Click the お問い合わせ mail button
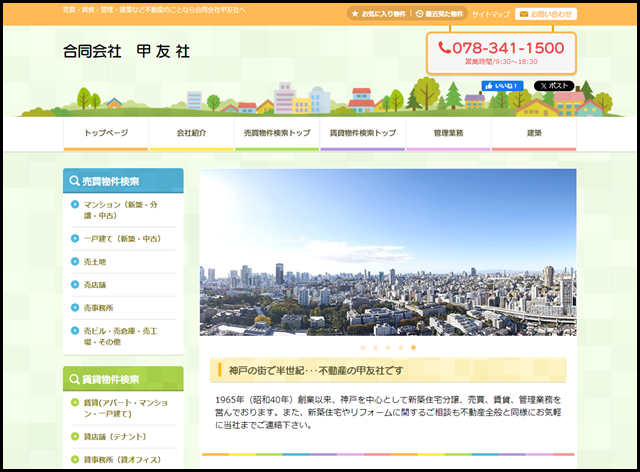 [x=546, y=14]
